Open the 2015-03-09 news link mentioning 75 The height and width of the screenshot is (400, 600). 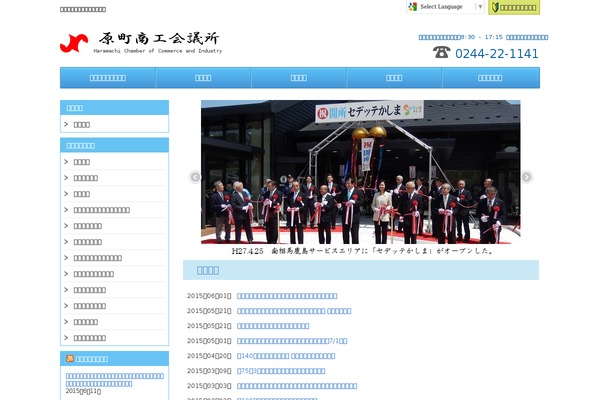coord(281,371)
